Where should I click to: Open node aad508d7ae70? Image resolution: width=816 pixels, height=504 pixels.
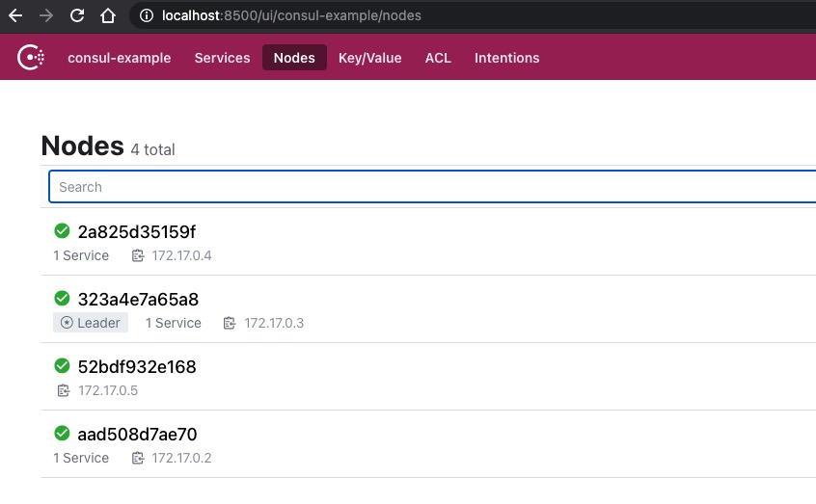137,435
